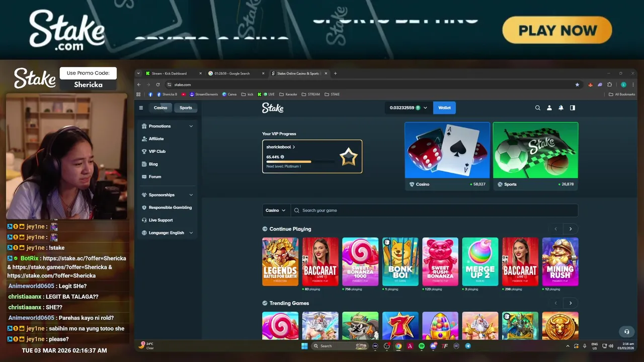Open the browser apps grid icon
Image resolution: width=644 pixels, height=362 pixels.
[x=138, y=94]
